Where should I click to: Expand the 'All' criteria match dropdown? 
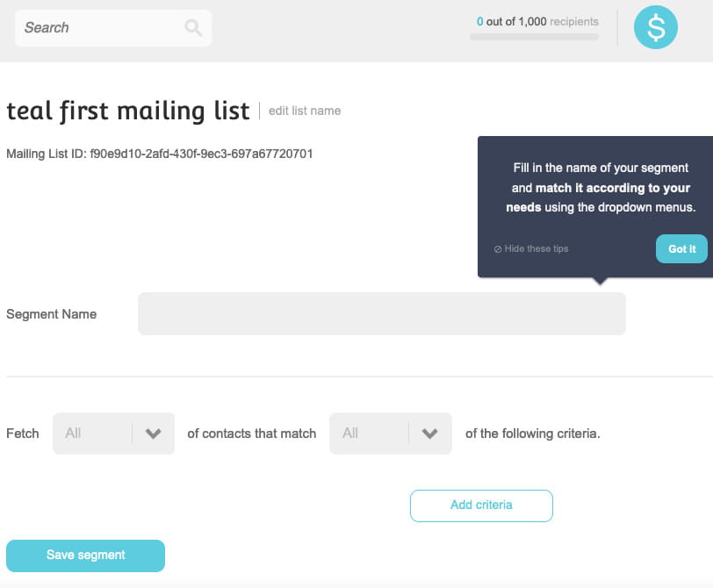pos(370,434)
